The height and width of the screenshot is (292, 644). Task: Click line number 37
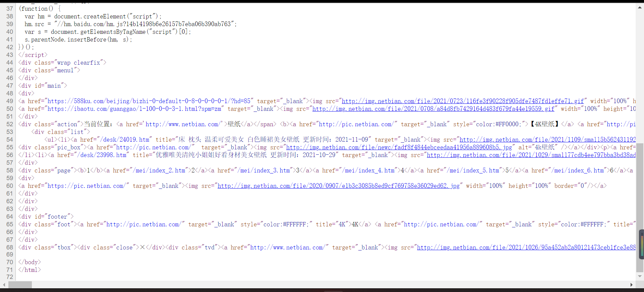click(x=10, y=9)
